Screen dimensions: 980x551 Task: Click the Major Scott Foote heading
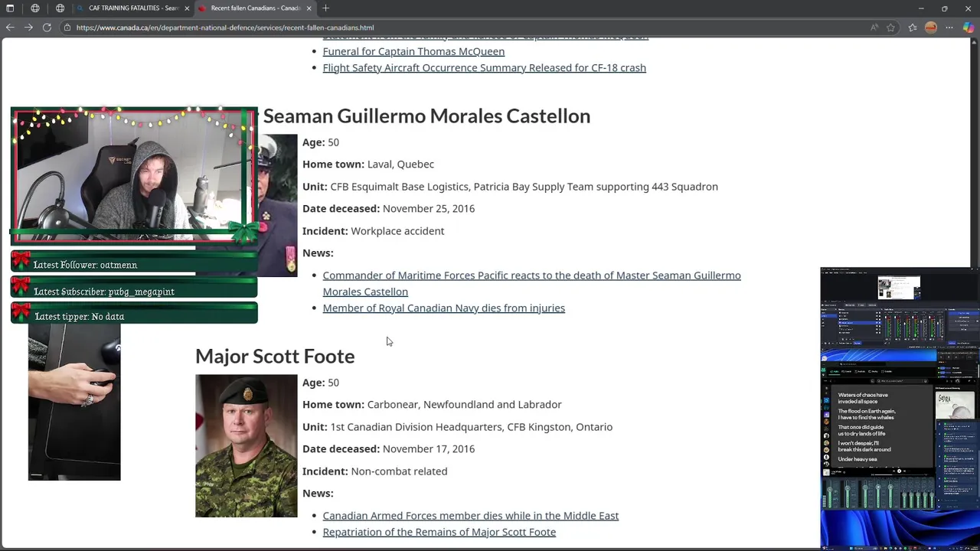tap(275, 356)
